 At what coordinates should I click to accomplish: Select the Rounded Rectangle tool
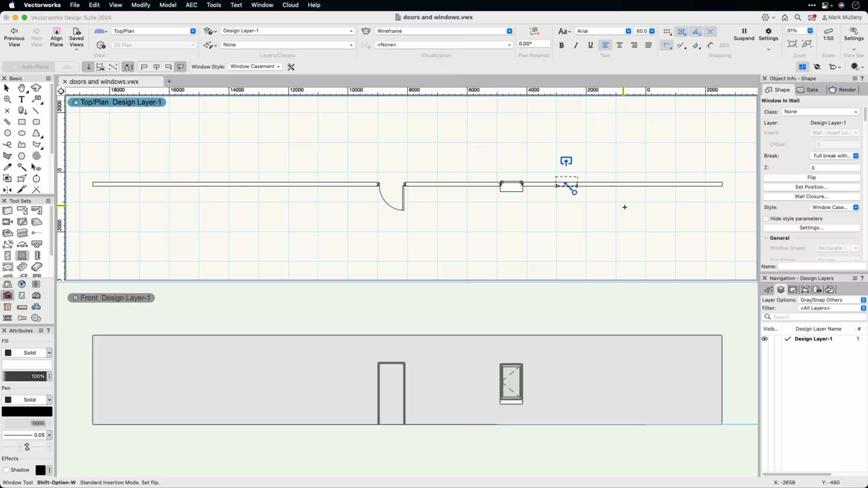pos(36,122)
